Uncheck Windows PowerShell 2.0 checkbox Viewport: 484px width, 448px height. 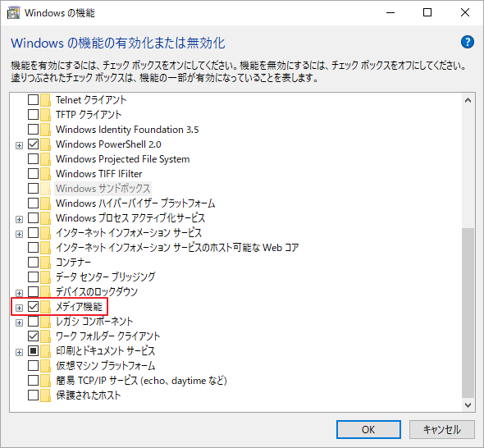click(x=33, y=144)
